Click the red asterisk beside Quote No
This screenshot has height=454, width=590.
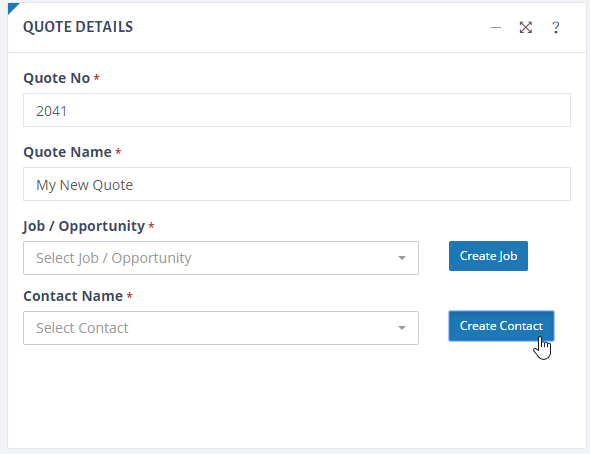click(x=97, y=77)
